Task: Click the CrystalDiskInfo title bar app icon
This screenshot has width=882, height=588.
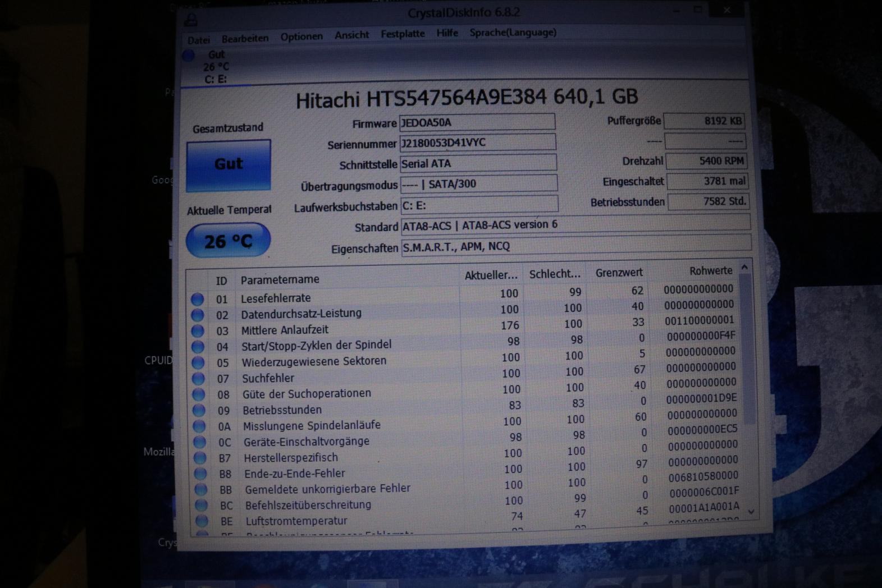Action: tap(191, 20)
